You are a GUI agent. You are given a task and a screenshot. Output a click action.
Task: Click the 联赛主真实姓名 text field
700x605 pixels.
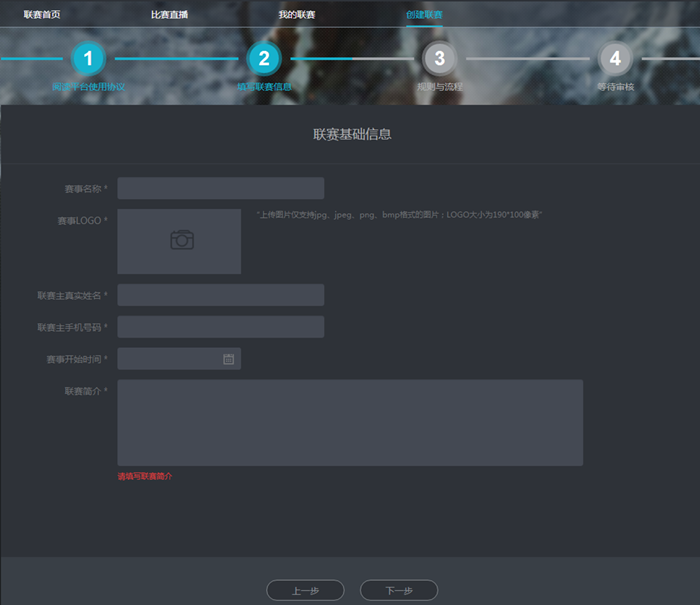pos(220,295)
